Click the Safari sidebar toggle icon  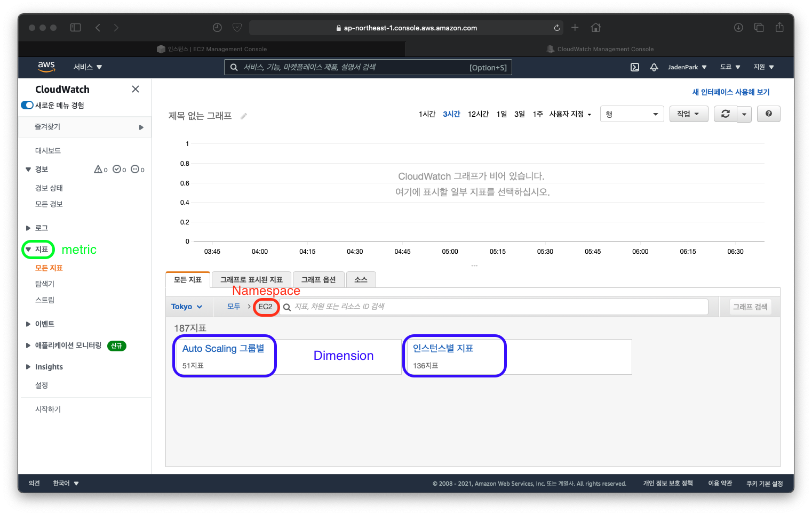coord(75,28)
